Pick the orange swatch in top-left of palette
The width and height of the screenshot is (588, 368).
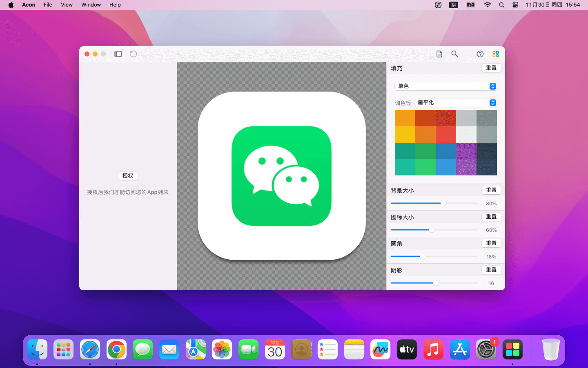pos(405,118)
